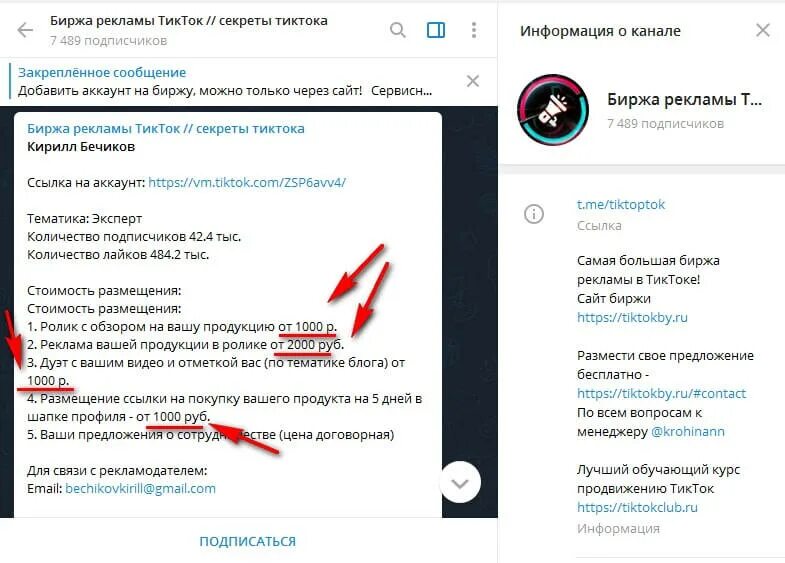The image size is (785, 563).
Task: Open the https://tiktokclub.ru course link
Action: [x=637, y=507]
